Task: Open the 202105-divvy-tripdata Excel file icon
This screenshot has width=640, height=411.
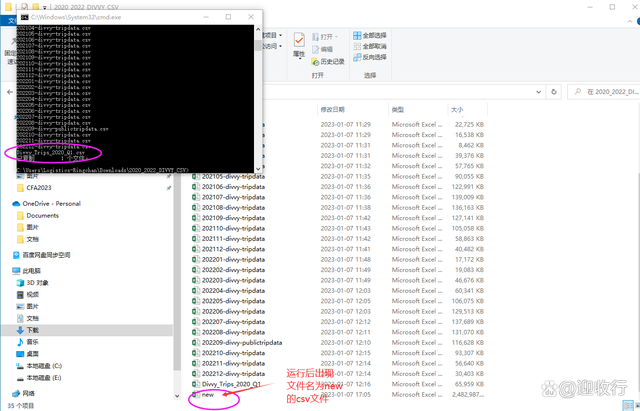Action: tap(195, 175)
